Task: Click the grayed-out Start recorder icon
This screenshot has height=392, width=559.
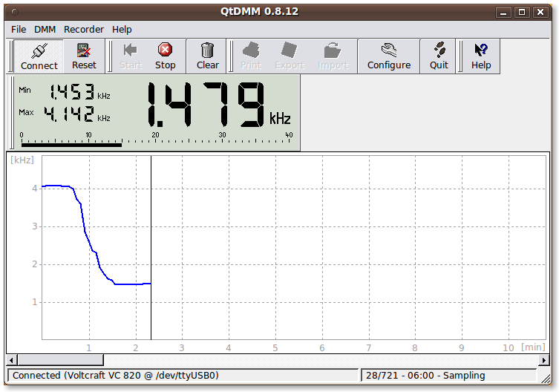Action: [x=131, y=50]
